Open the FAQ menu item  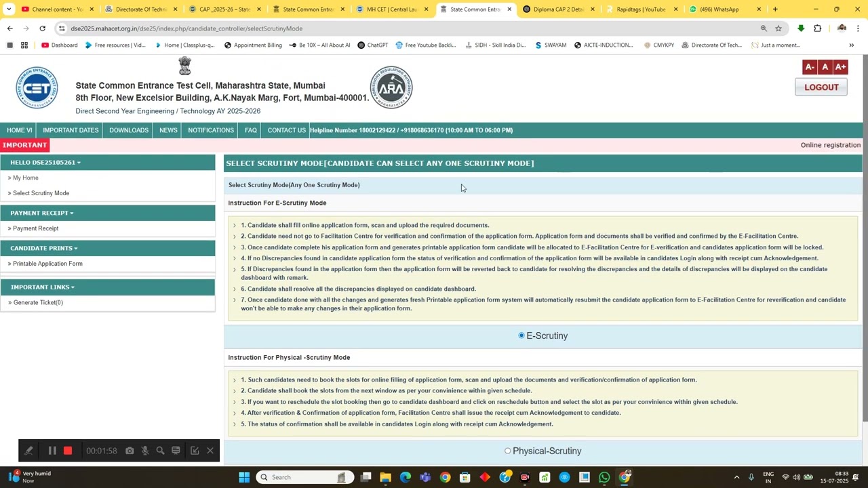point(250,130)
